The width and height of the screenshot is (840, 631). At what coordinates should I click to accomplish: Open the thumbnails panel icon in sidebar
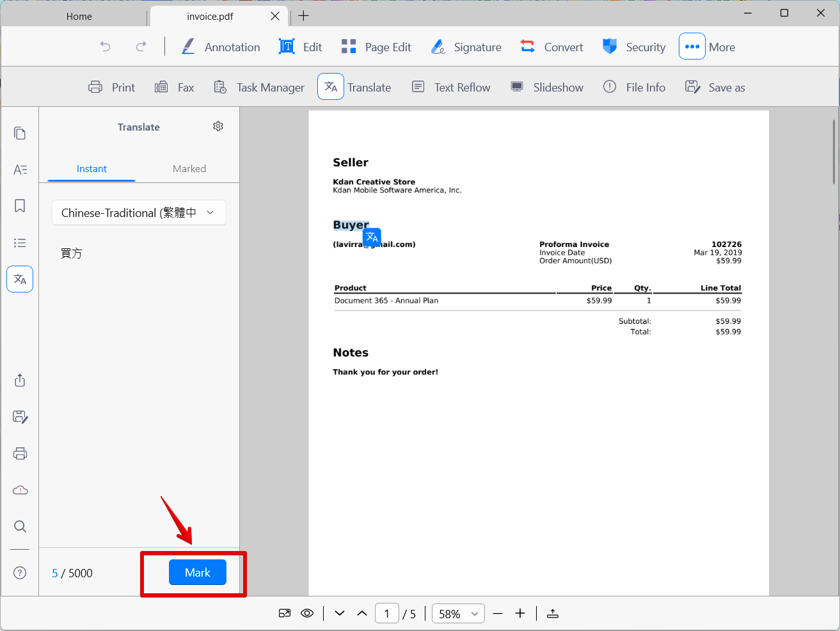coord(20,133)
